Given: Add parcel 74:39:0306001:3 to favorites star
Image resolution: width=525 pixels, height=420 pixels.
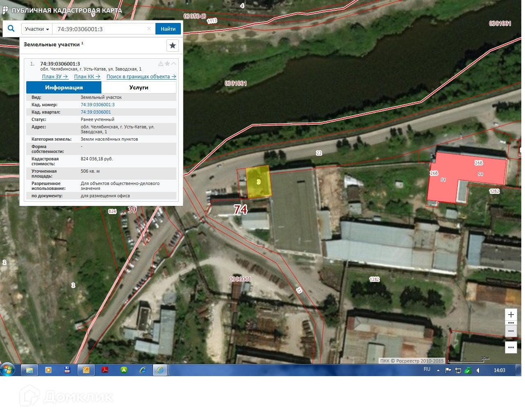Looking at the screenshot, I should pyautogui.click(x=167, y=64).
